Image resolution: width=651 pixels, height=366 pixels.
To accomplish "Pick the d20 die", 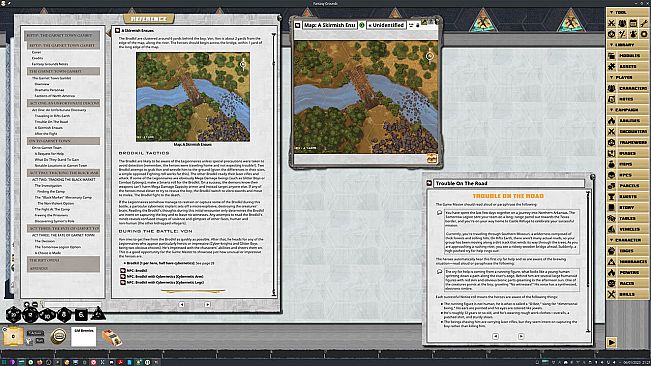I will [13, 315].
